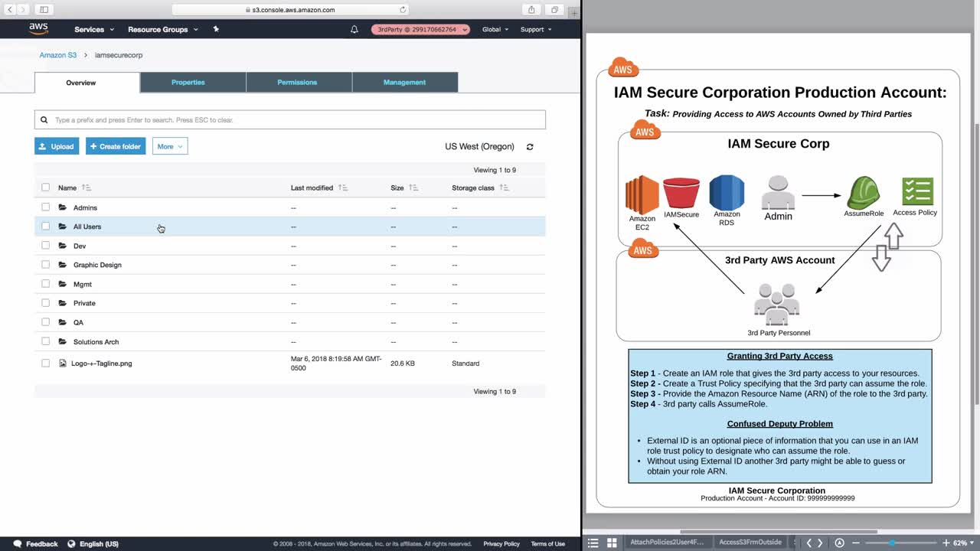Image resolution: width=980 pixels, height=551 pixels.
Task: Click the Safari back arrow
Action: 11,9
